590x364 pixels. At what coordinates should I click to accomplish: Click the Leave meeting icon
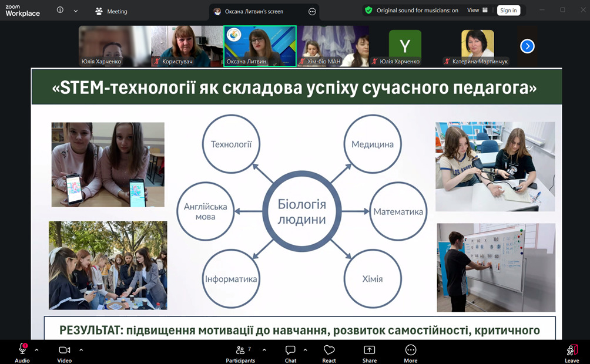[x=571, y=352]
